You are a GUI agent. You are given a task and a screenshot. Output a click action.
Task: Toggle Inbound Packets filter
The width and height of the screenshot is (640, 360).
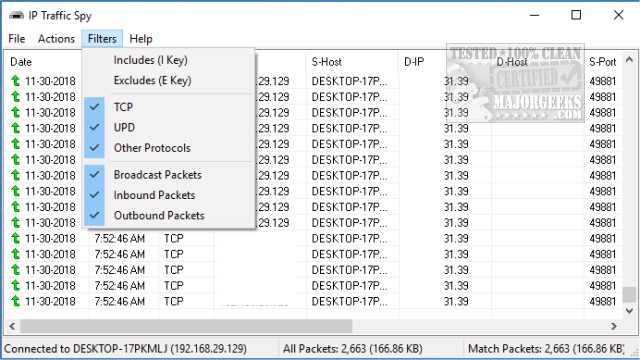point(169,195)
